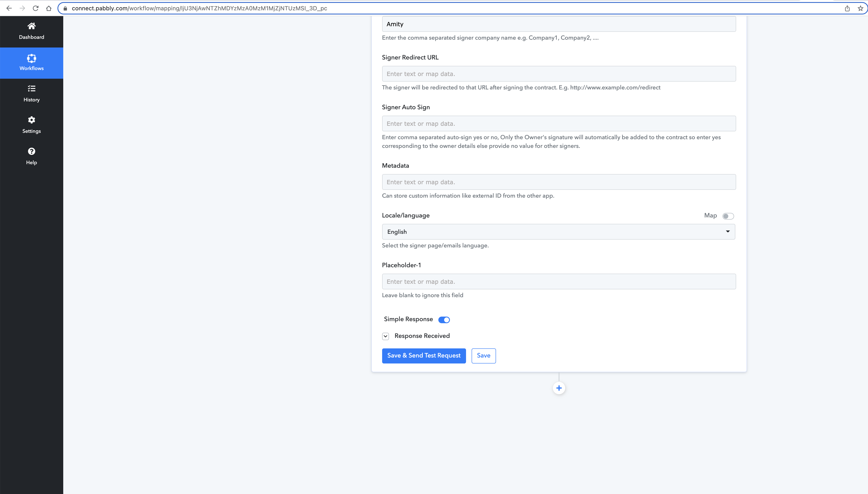Focus the Signer Auto Sign field

[559, 123]
